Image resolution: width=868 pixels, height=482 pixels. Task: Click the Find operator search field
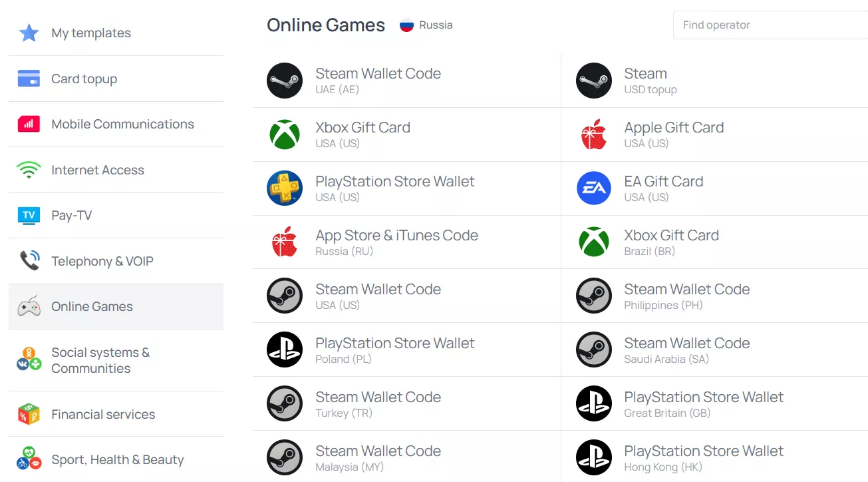tap(772, 25)
